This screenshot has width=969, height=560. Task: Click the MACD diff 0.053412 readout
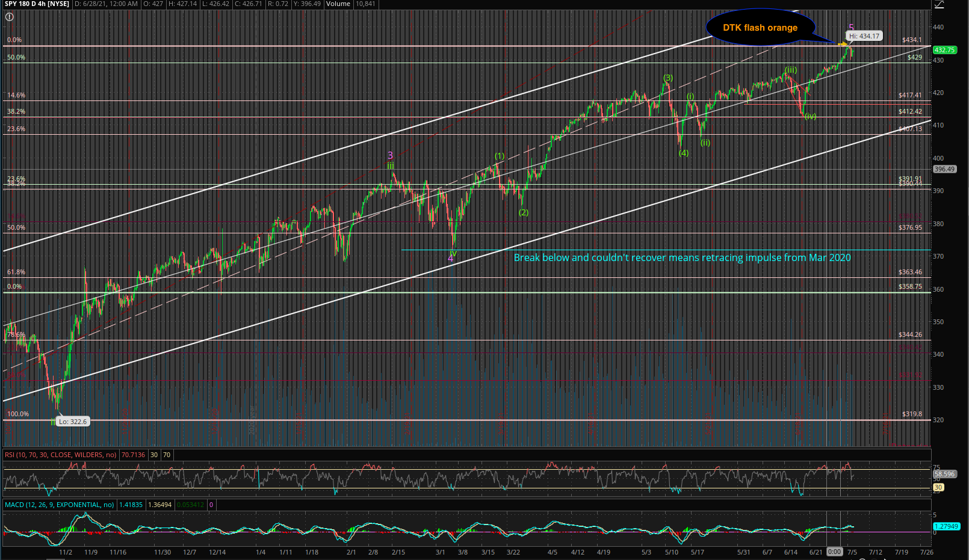190,505
